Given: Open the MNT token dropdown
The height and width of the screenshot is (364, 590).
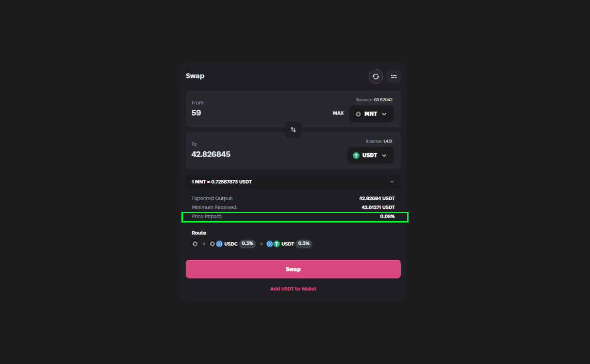Looking at the screenshot, I should coord(372,114).
